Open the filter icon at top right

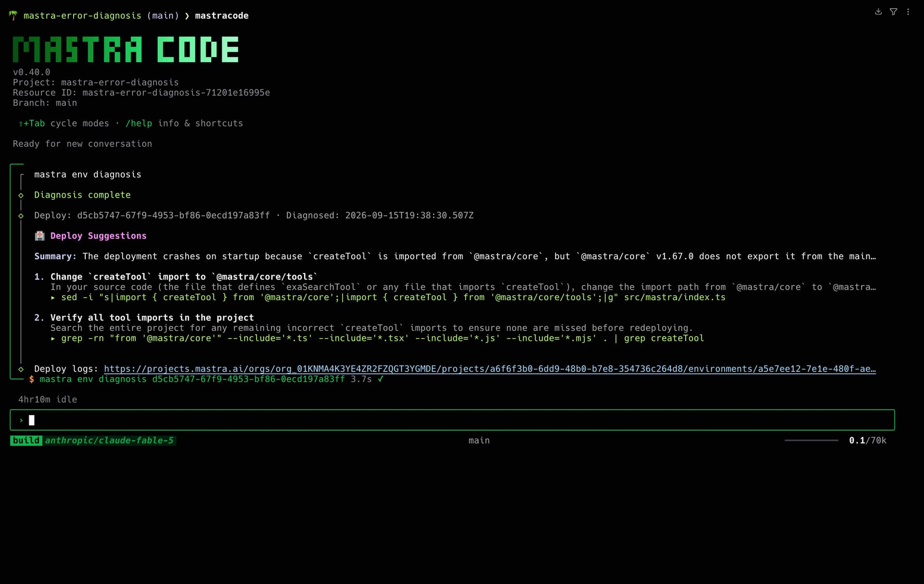(893, 12)
